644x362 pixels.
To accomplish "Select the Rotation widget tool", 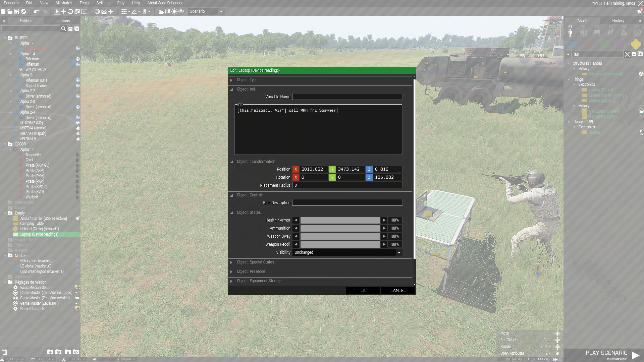I will pos(70,11).
